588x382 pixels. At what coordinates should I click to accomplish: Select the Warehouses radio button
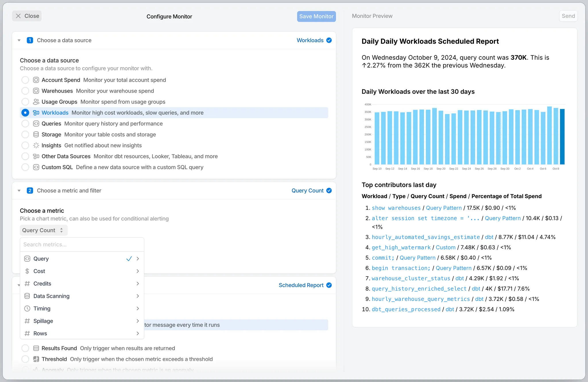point(25,91)
